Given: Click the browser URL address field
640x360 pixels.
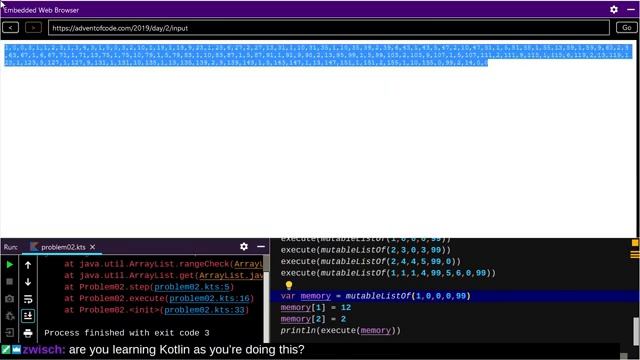Looking at the screenshot, I should 329,28.
